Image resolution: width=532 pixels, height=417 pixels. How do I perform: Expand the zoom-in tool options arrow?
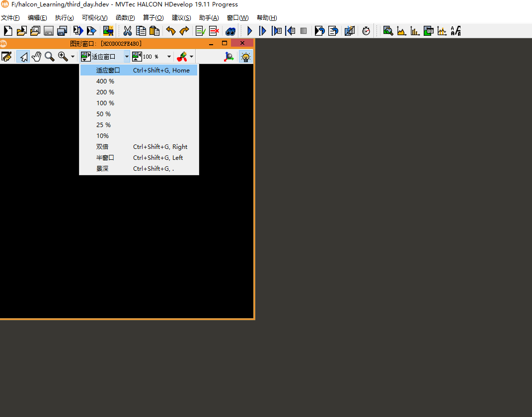tap(73, 57)
